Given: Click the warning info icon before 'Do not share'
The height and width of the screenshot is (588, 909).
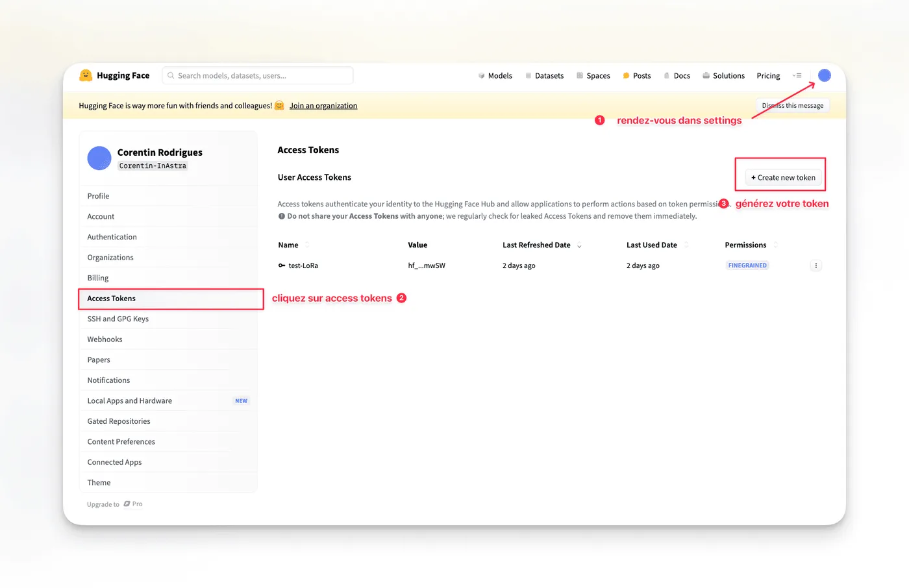Looking at the screenshot, I should click(282, 216).
